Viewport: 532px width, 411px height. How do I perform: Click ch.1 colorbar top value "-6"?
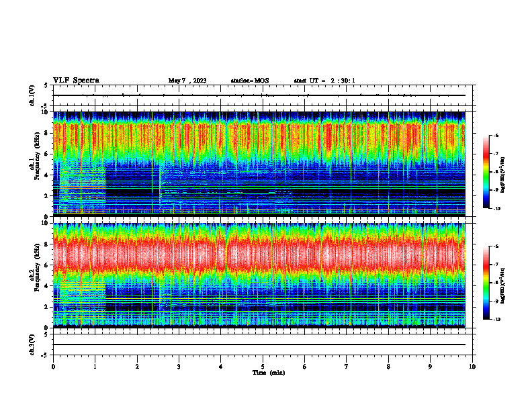click(x=496, y=135)
